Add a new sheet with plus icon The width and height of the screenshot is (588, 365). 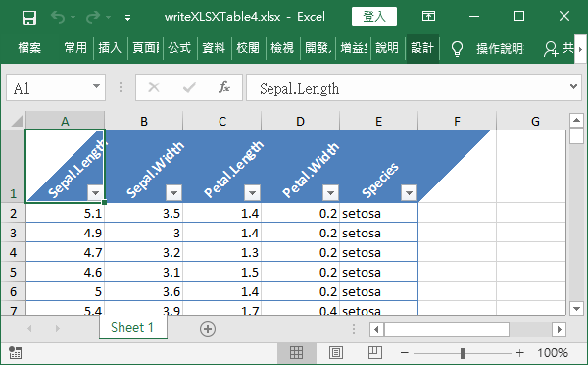(208, 329)
